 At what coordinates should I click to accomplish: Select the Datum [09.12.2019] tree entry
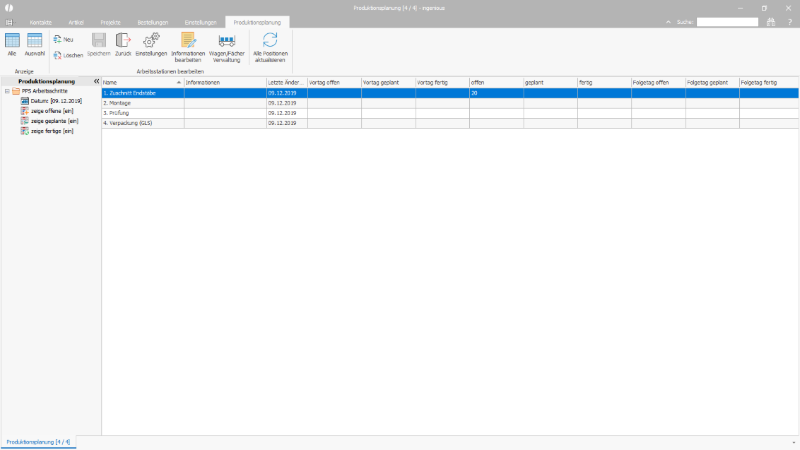(x=51, y=101)
